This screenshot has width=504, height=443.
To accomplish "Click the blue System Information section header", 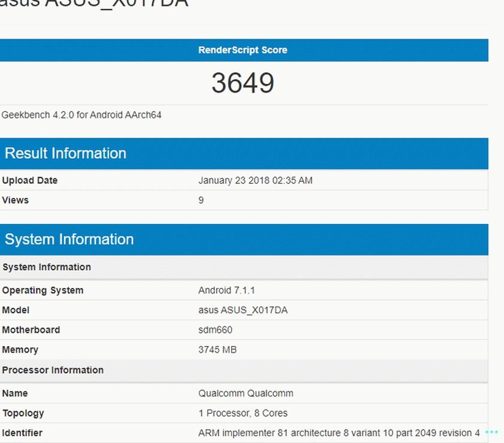I will (244, 239).
